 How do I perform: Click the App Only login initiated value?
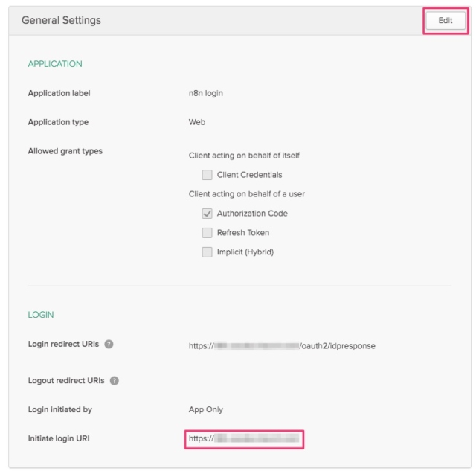click(206, 409)
